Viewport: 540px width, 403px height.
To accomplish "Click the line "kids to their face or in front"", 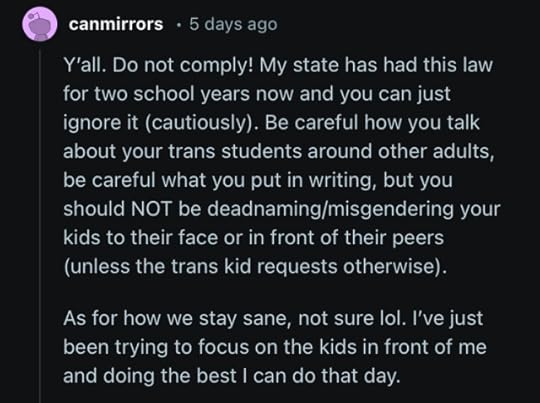I will coord(253,238).
